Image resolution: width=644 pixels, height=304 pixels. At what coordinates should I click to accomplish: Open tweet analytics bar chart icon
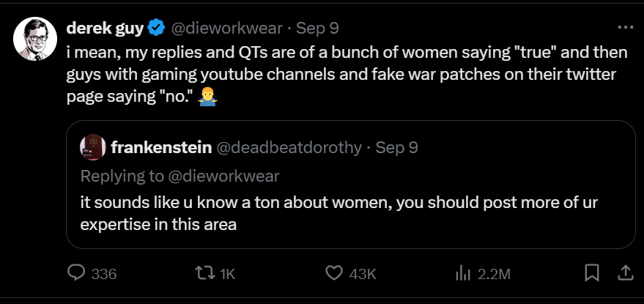point(462,273)
